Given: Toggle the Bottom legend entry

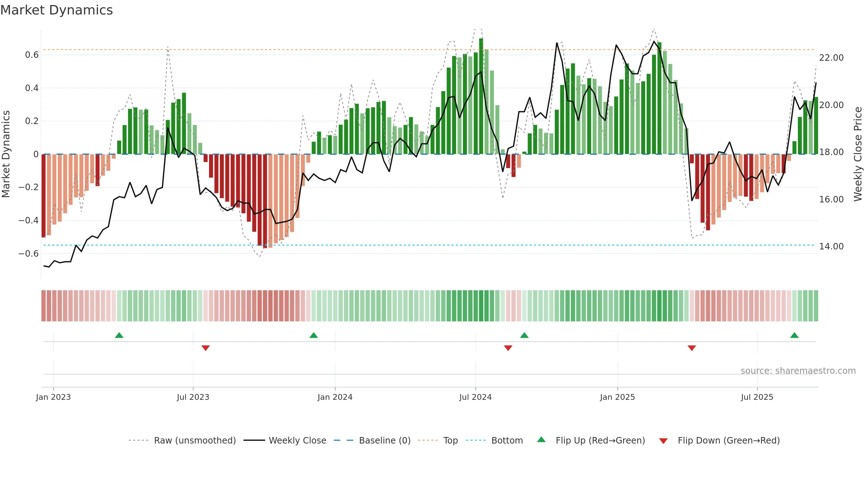Looking at the screenshot, I should pos(494,440).
